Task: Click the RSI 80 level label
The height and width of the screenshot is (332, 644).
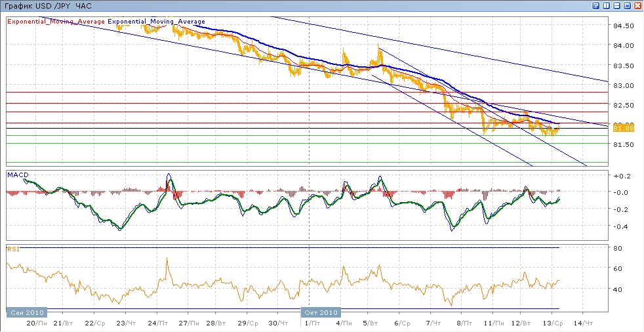Action: 617,248
